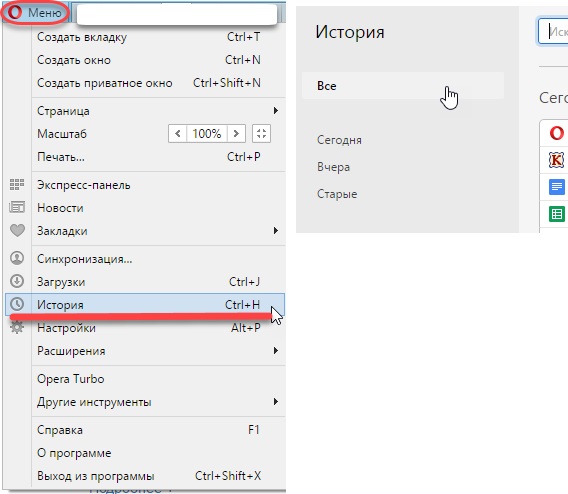The width and height of the screenshot is (568, 494).
Task: Click the History search input field
Action: pos(553,32)
